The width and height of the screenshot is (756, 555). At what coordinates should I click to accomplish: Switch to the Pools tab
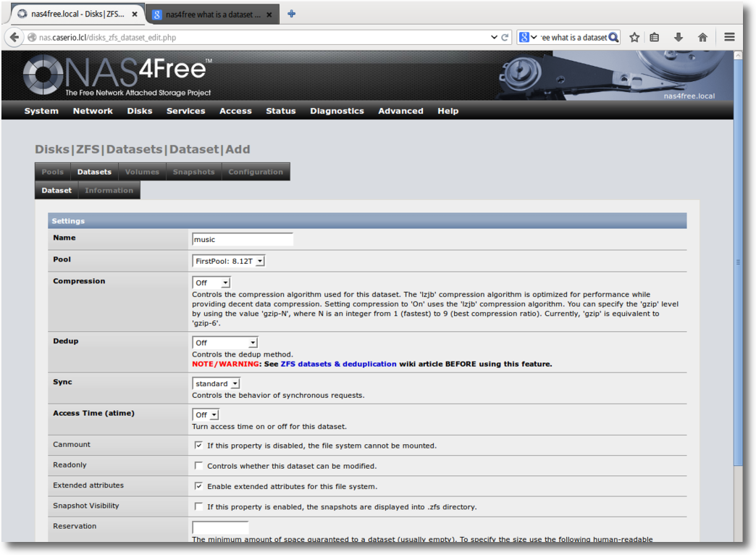53,172
